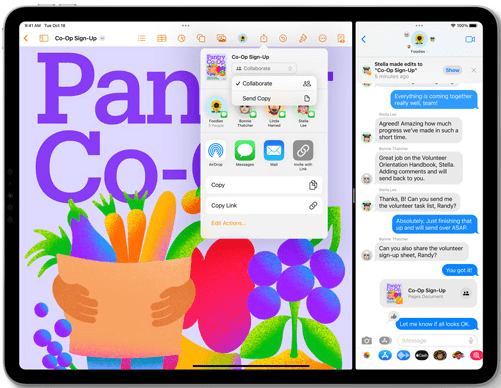Viewport: 501px width, 388px height.
Task: Open Apple Cash in the iMessage app drawer
Action: pos(421,356)
